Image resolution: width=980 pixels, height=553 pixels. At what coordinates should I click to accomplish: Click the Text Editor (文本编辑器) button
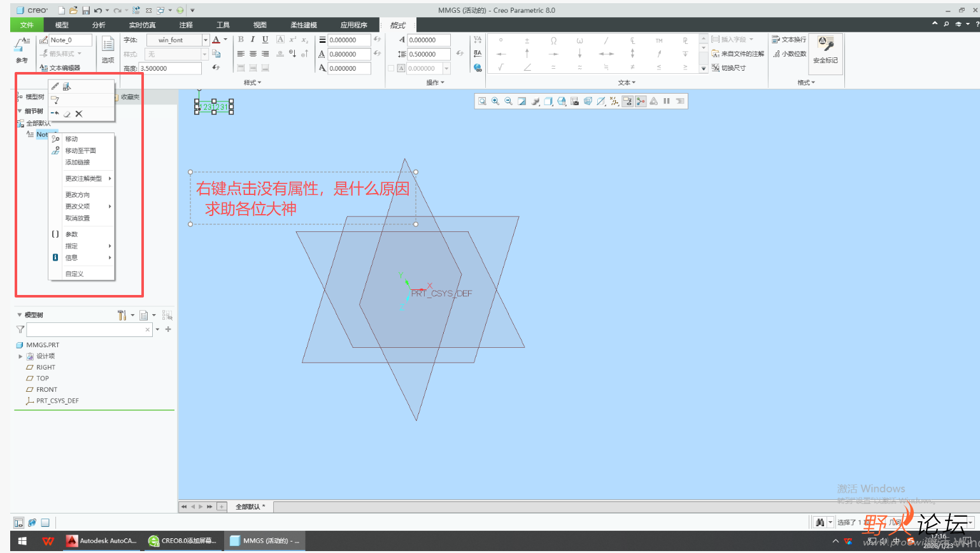(60, 68)
